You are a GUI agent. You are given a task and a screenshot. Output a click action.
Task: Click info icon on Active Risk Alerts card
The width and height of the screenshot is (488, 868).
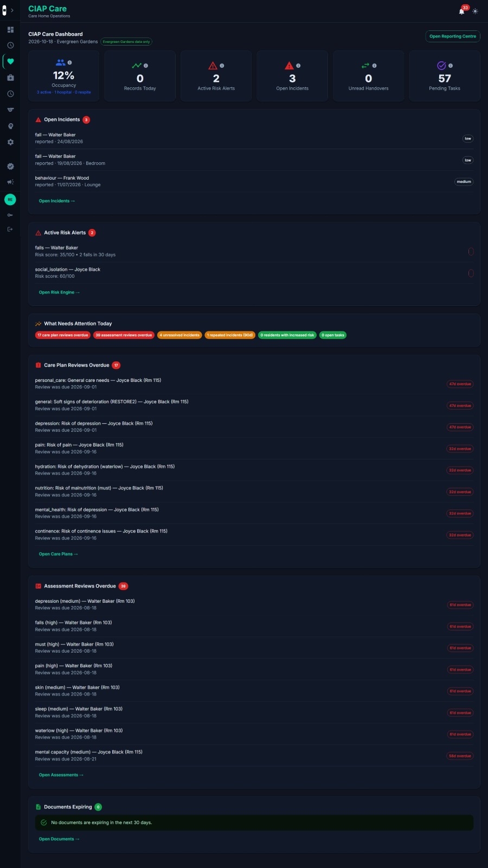click(x=222, y=66)
